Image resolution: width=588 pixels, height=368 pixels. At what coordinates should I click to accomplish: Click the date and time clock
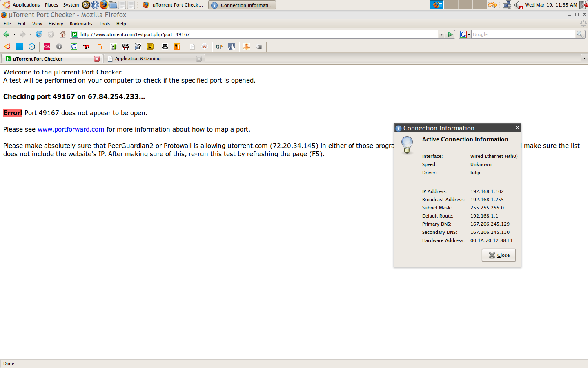click(x=551, y=5)
